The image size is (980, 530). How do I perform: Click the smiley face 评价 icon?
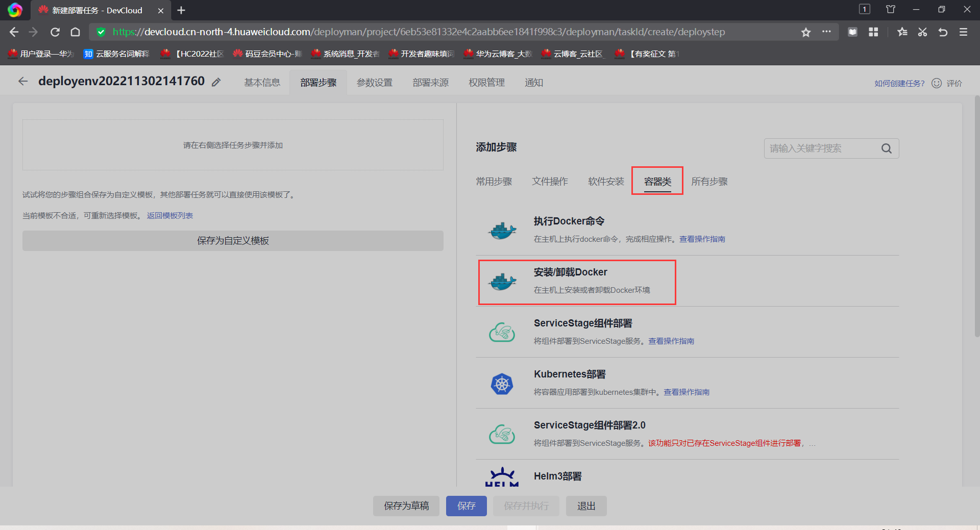coord(937,83)
